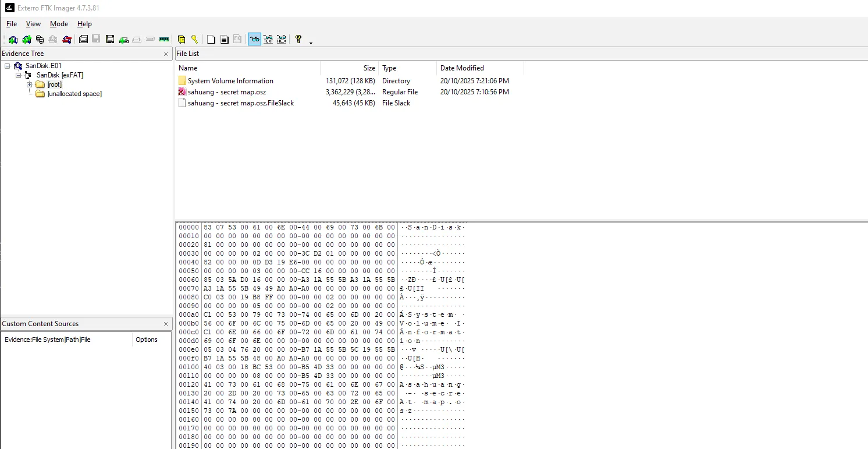The image size is (868, 449).
Task: Click the Add All Attached Devices icon
Action: coord(26,39)
